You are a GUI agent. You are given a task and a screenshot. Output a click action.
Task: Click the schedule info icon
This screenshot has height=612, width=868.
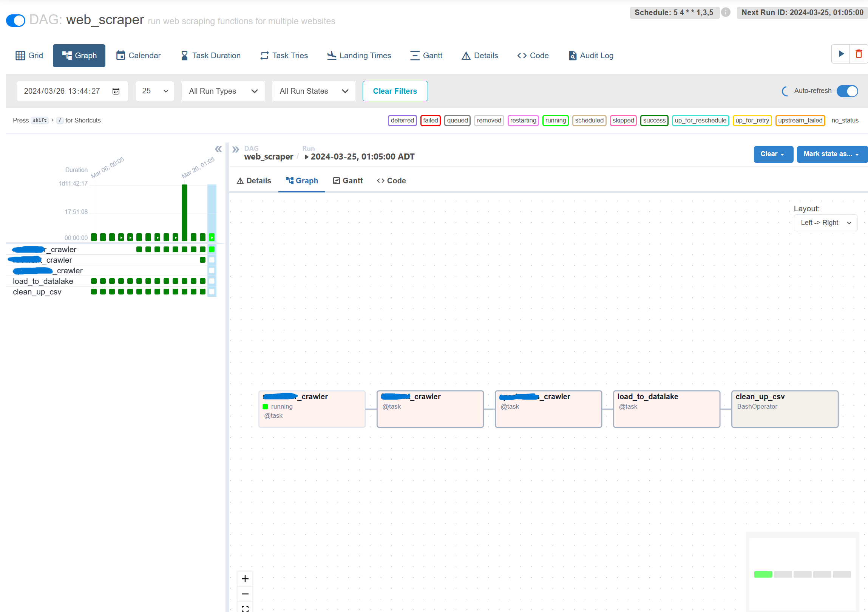pyautogui.click(x=726, y=12)
